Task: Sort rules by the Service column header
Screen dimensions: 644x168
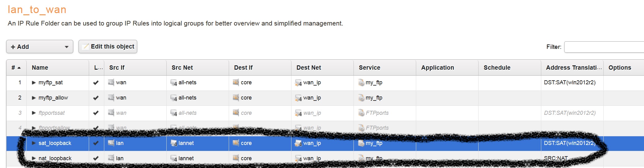Action: coord(369,68)
